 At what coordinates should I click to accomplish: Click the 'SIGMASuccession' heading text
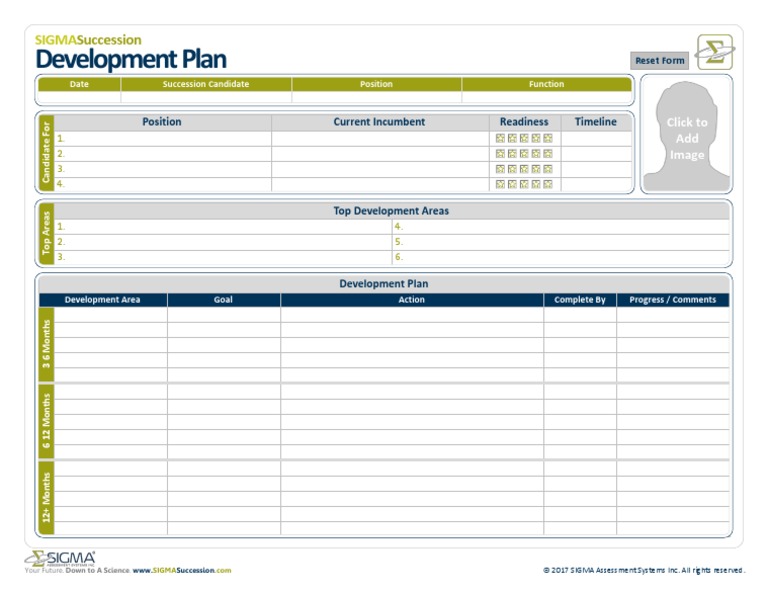point(88,40)
